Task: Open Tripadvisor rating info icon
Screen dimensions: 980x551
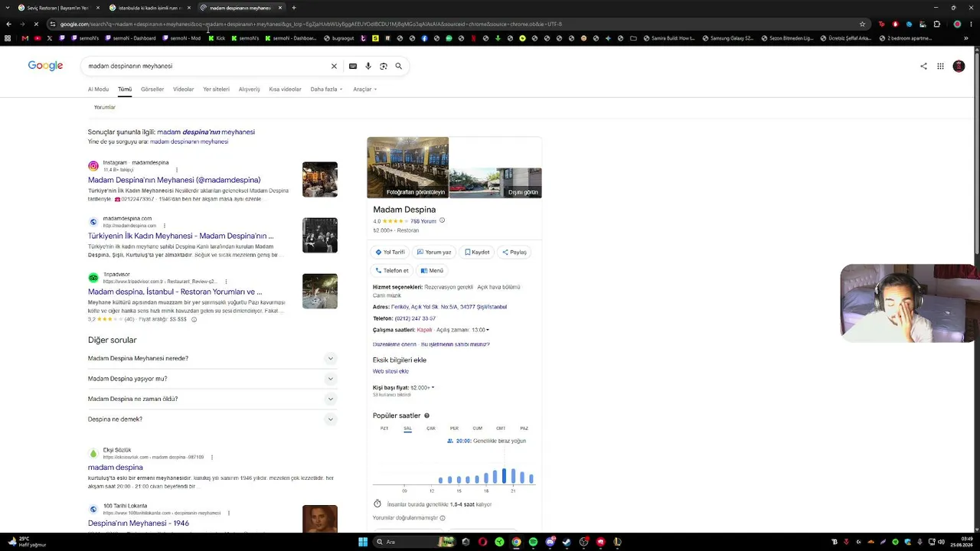Action: [x=194, y=319]
